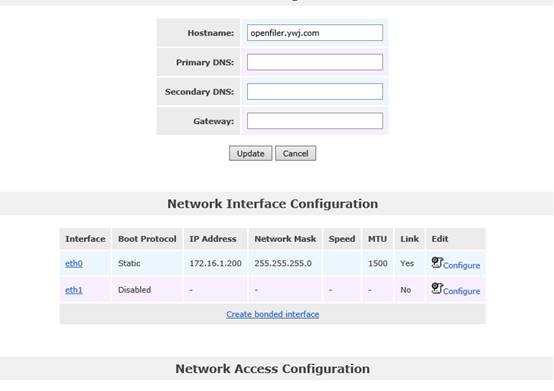
Task: Click the Interface column header
Action: coord(85,239)
